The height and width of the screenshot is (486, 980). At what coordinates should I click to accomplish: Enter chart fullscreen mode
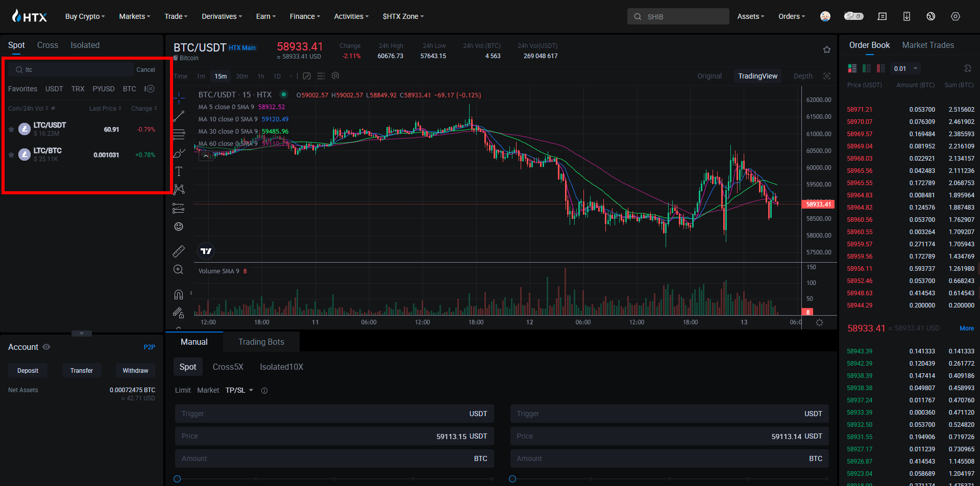[827, 76]
